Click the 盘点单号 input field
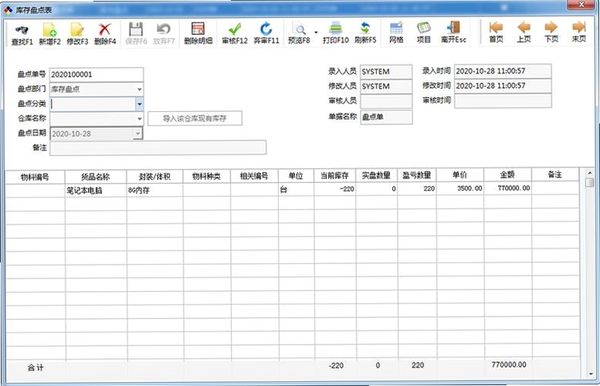600x386 pixels. 96,74
